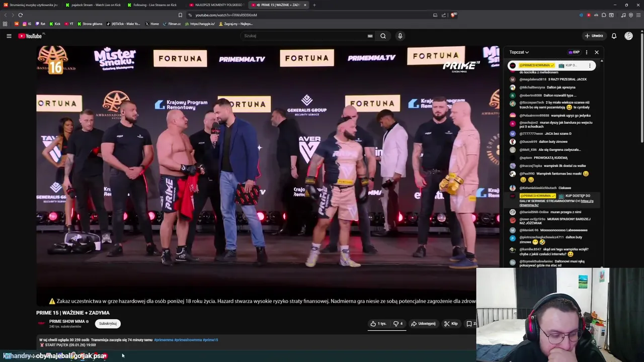
Task: Open the Filman.cc bookmark
Action: point(172,24)
